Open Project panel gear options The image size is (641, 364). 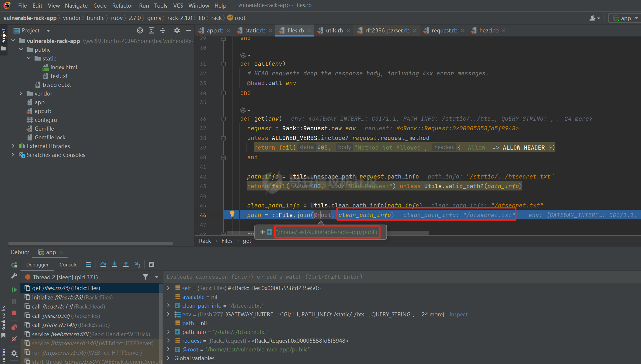177,30
